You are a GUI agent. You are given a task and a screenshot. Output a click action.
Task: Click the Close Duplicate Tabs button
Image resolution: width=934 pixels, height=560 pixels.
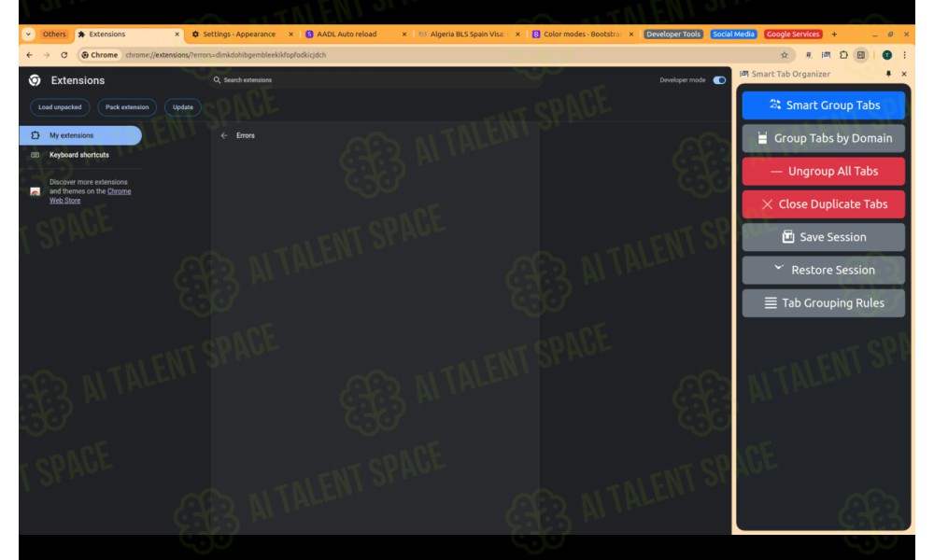pyautogui.click(x=823, y=204)
